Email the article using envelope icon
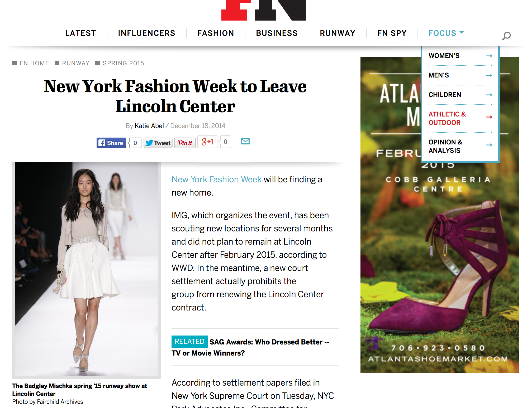 pos(245,141)
